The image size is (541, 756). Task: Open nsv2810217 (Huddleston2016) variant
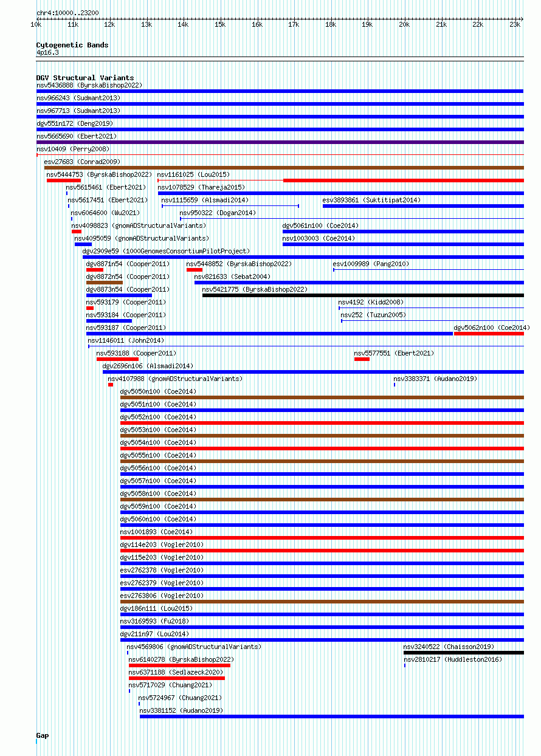point(453,659)
